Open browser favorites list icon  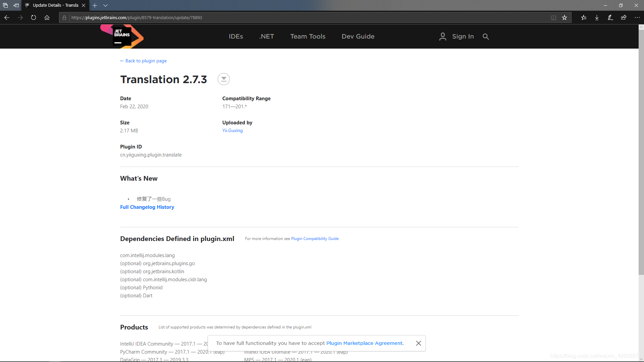coord(584,18)
